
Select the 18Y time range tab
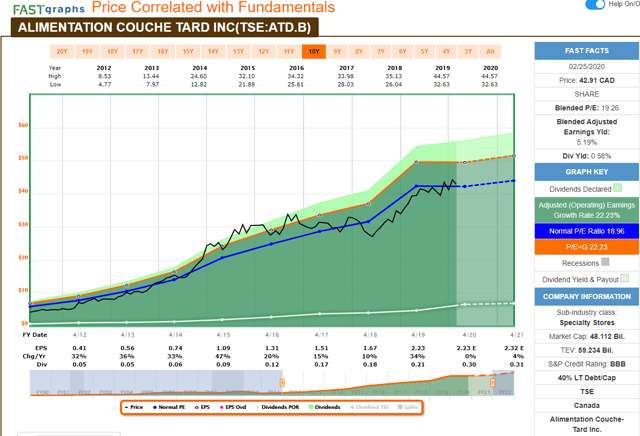tap(113, 51)
